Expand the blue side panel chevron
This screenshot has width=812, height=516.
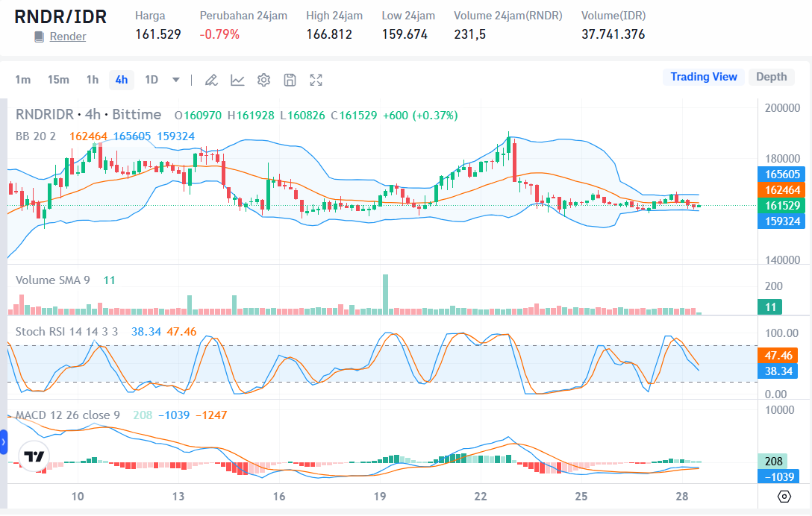coord(4,442)
